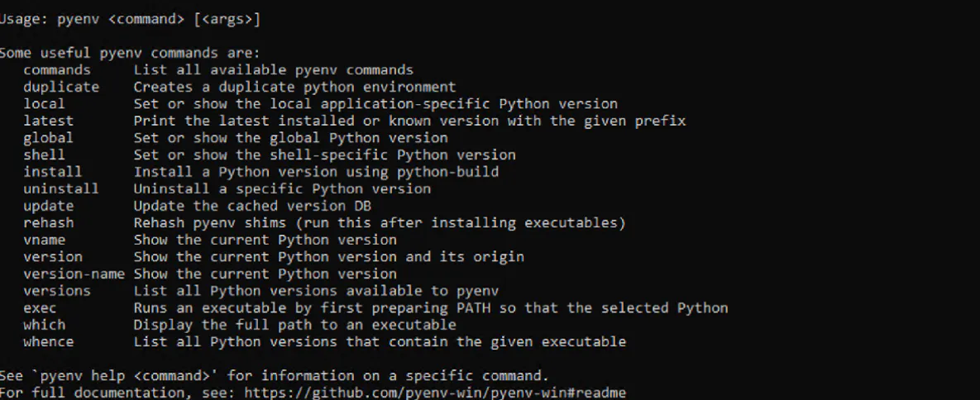Click on the 'latest' command entry

[48, 121]
